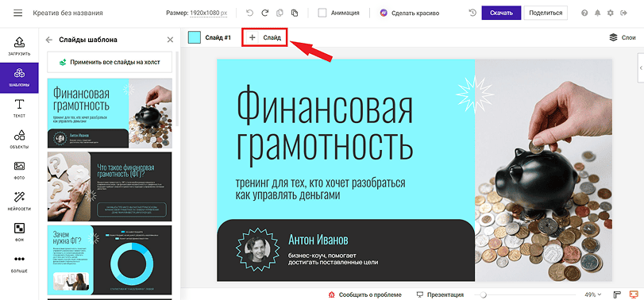Open the Фон background panel
Viewport: 644px width, 300px height.
19,232
